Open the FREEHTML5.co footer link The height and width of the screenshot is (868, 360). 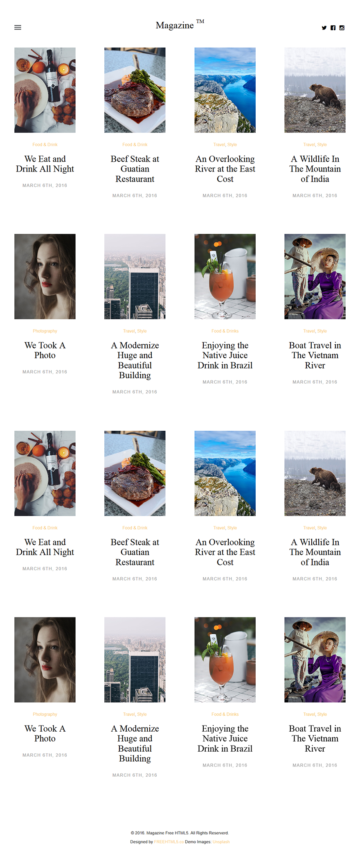pyautogui.click(x=169, y=842)
